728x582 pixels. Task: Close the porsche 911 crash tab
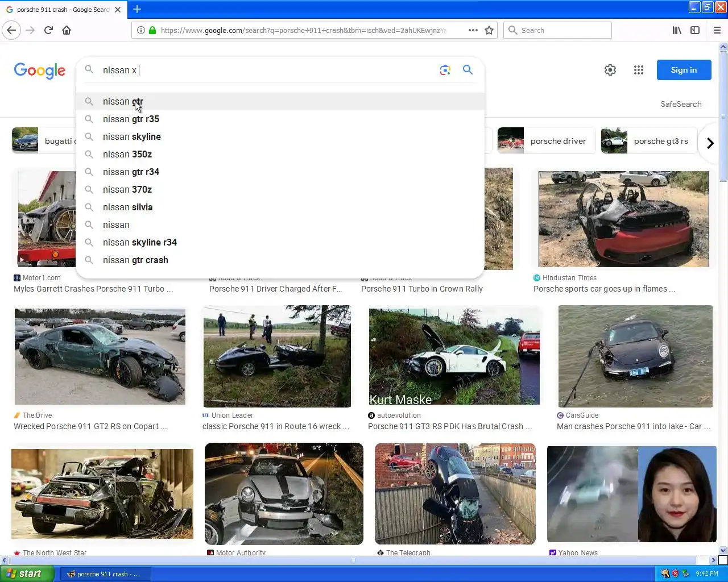(118, 10)
